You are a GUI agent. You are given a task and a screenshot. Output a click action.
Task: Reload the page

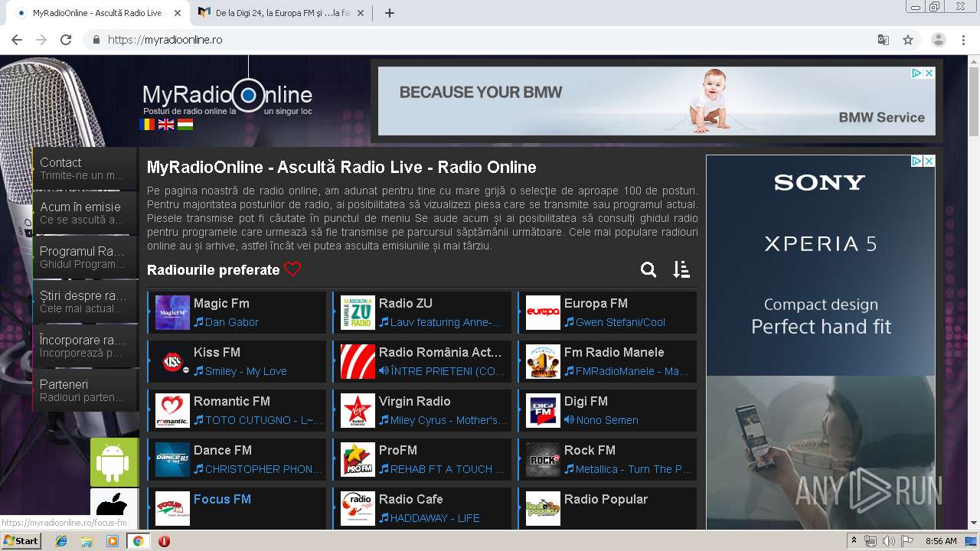coord(66,40)
